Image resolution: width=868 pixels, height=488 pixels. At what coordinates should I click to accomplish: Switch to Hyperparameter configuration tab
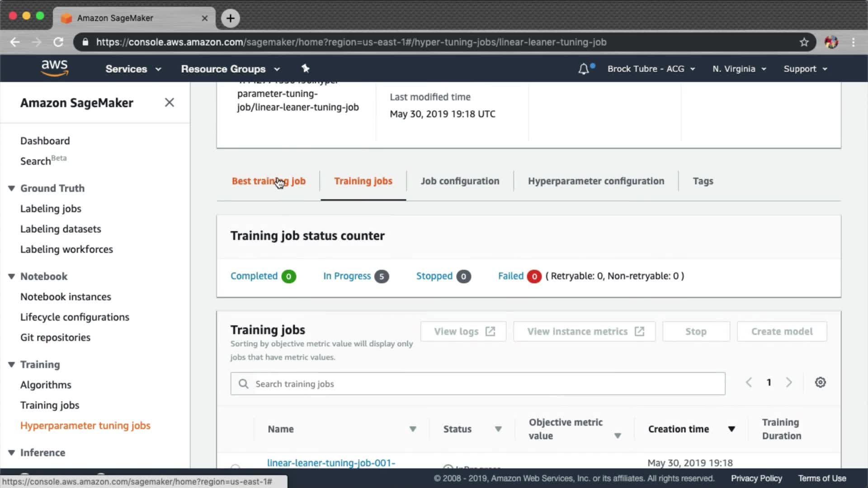596,181
